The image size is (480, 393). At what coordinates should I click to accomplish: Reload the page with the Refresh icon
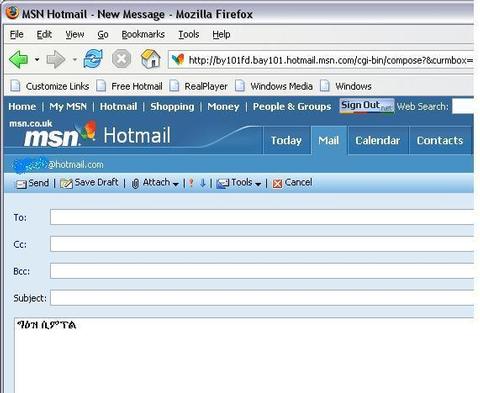pyautogui.click(x=93, y=59)
